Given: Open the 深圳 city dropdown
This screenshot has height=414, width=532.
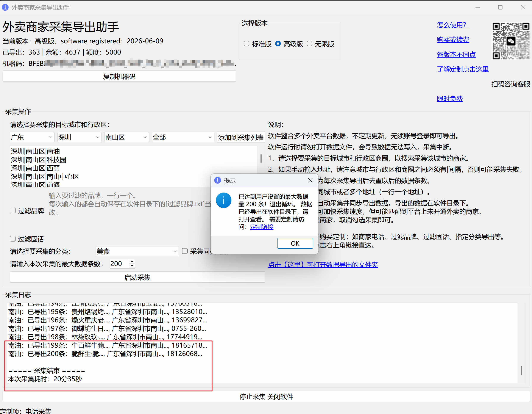Looking at the screenshot, I should [x=79, y=137].
